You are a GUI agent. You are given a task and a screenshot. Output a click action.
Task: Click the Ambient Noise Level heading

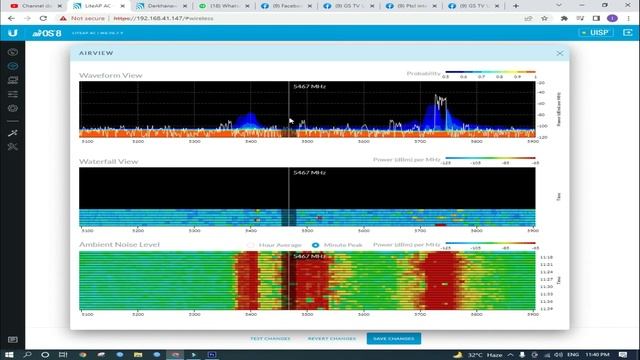(119, 244)
